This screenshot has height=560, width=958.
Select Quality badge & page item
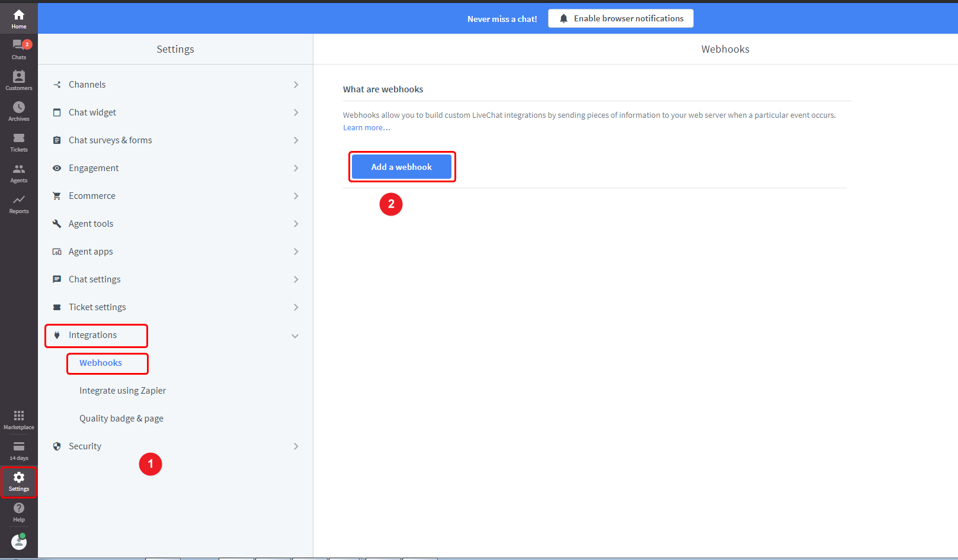coord(121,419)
